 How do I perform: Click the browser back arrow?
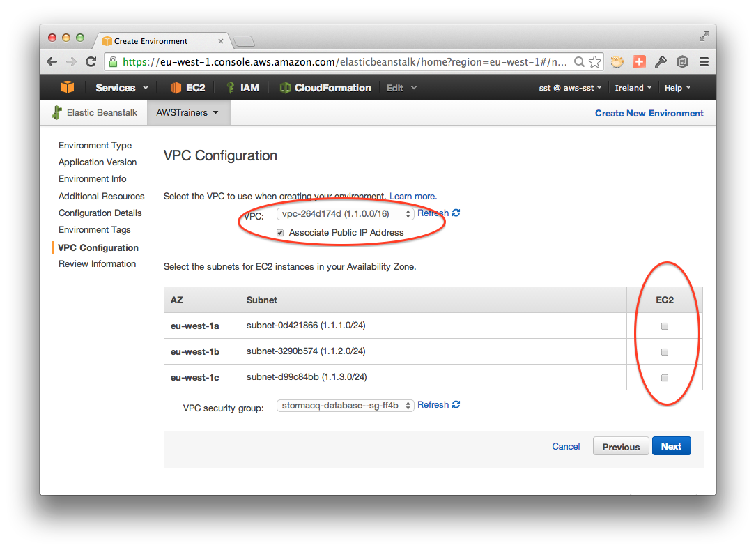[x=52, y=62]
